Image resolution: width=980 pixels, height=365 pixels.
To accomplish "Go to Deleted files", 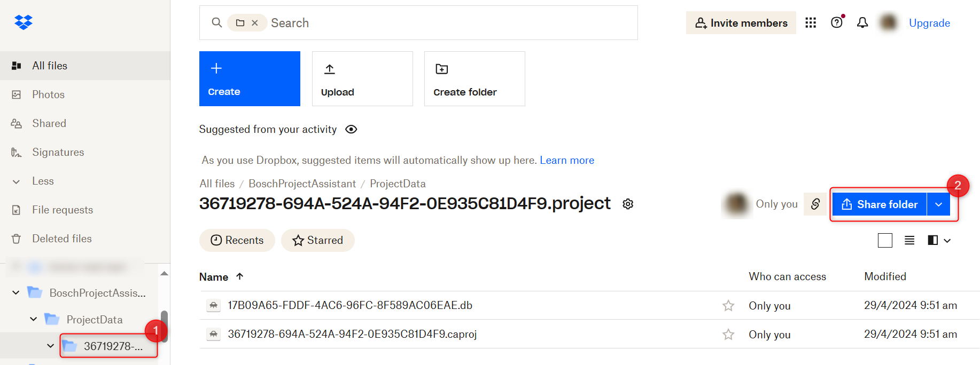I will (x=61, y=239).
